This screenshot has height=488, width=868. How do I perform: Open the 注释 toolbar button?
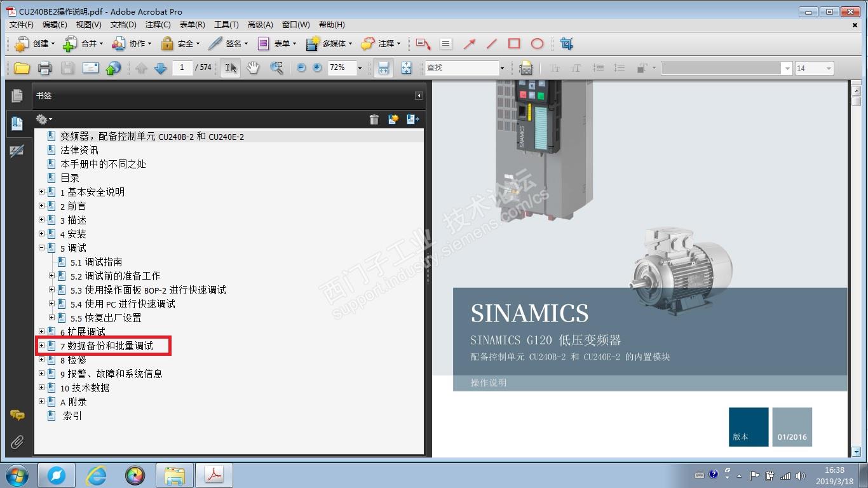click(x=381, y=44)
